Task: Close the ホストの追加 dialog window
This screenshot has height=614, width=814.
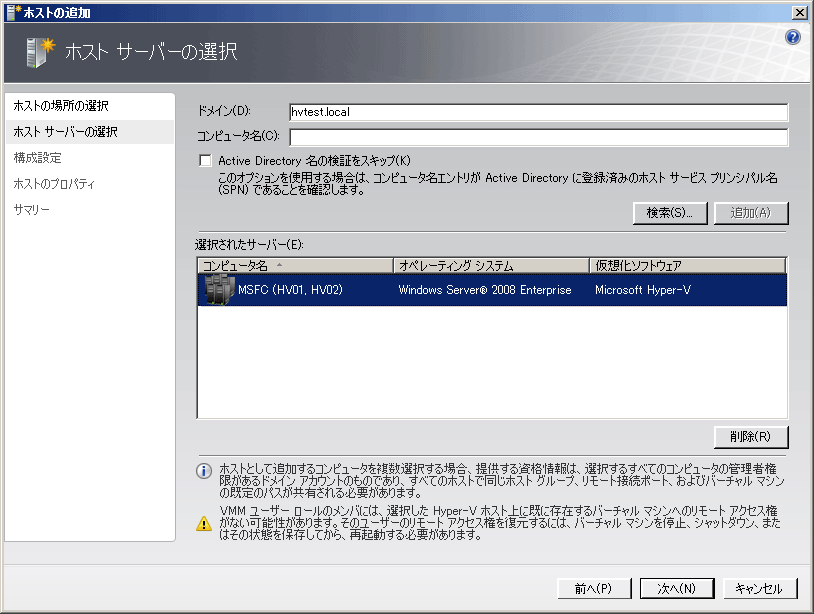Action: tap(799, 12)
